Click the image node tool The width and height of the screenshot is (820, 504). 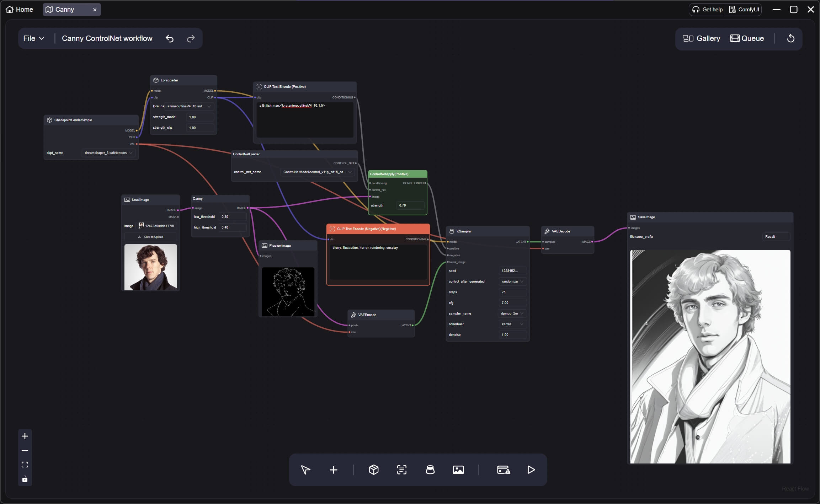point(458,470)
